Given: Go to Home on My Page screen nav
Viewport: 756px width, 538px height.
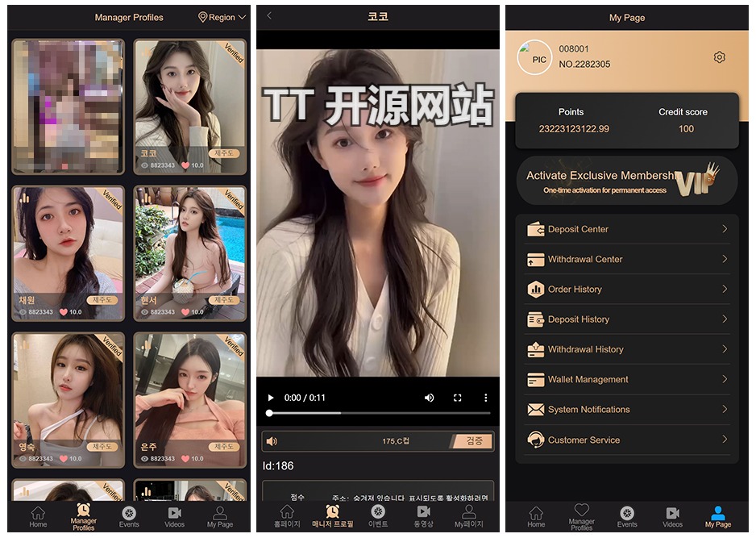Looking at the screenshot, I should tap(536, 517).
